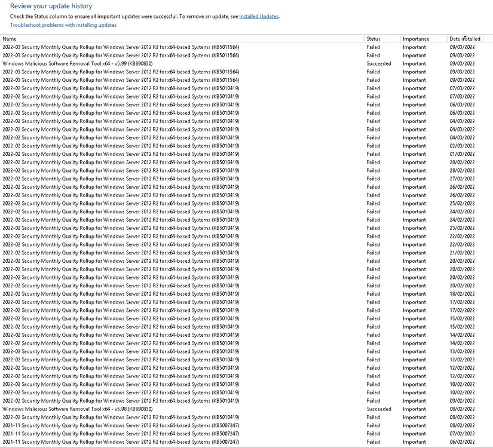Select the date cell 01/03/2022
This screenshot has width=493, height=448.
tap(462, 154)
